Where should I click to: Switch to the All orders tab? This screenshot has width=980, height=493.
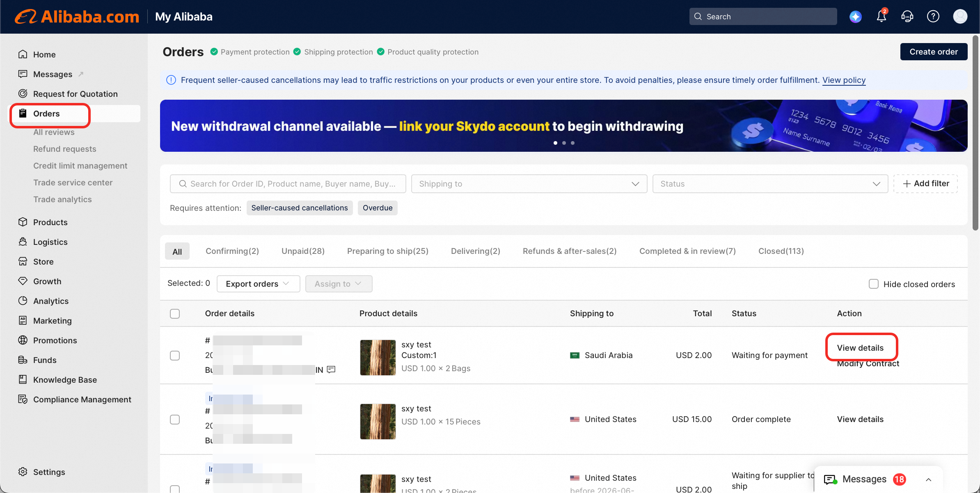(177, 251)
